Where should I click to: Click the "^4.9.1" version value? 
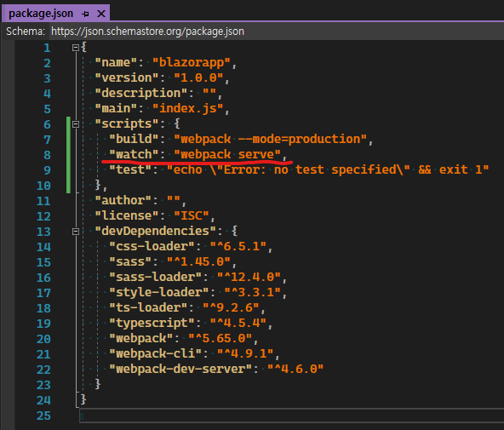coord(245,354)
